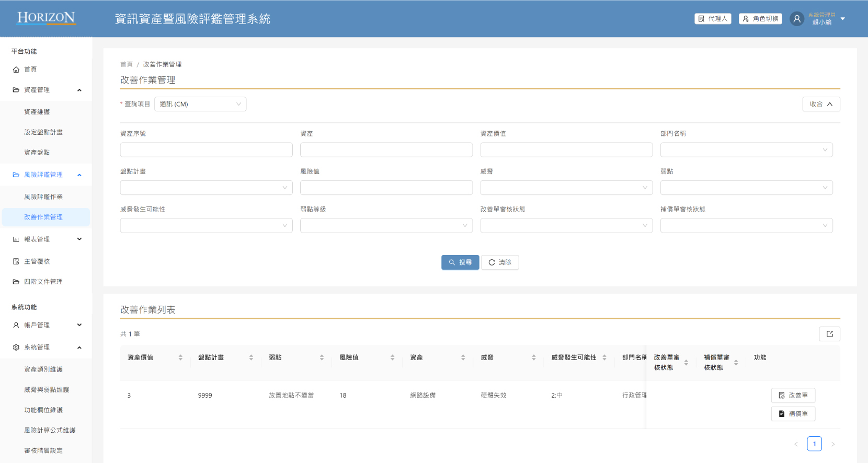Sort by 改善單審核狀態 column
868x463 pixels.
[686, 362]
